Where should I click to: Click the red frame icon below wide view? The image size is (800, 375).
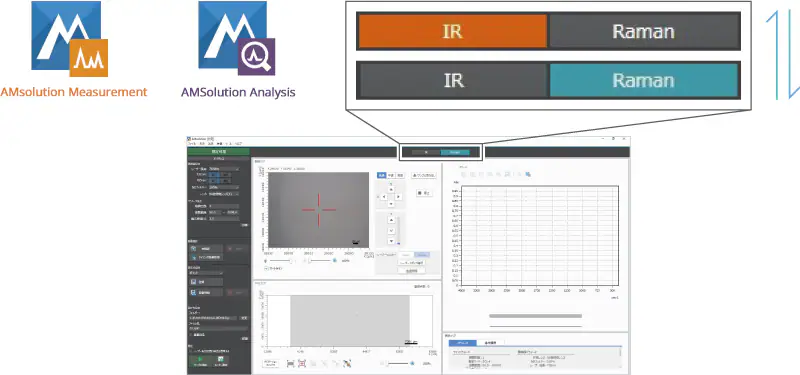(302, 363)
